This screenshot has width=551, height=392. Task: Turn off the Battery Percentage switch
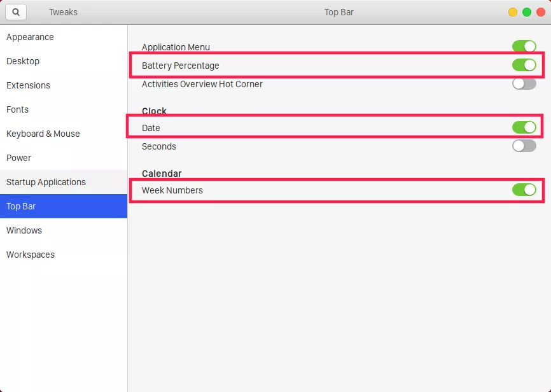click(524, 65)
